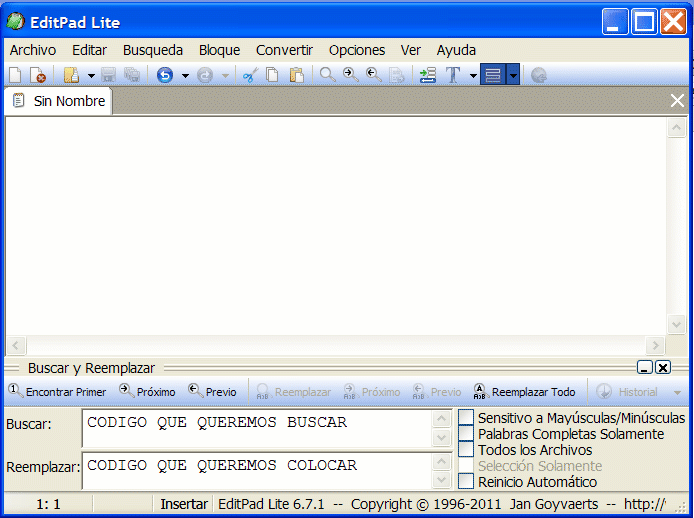Click the grayed globe icon in toolbar

pyautogui.click(x=539, y=75)
